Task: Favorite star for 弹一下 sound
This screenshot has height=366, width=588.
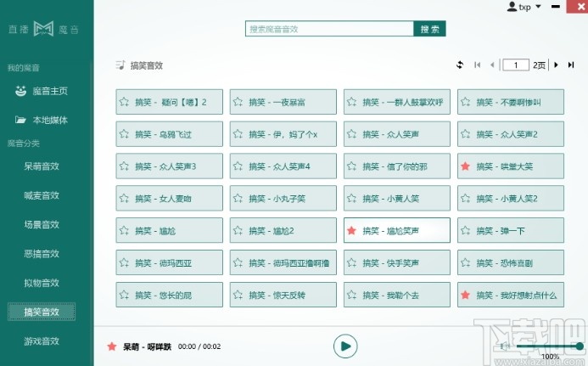Action: 465,230
